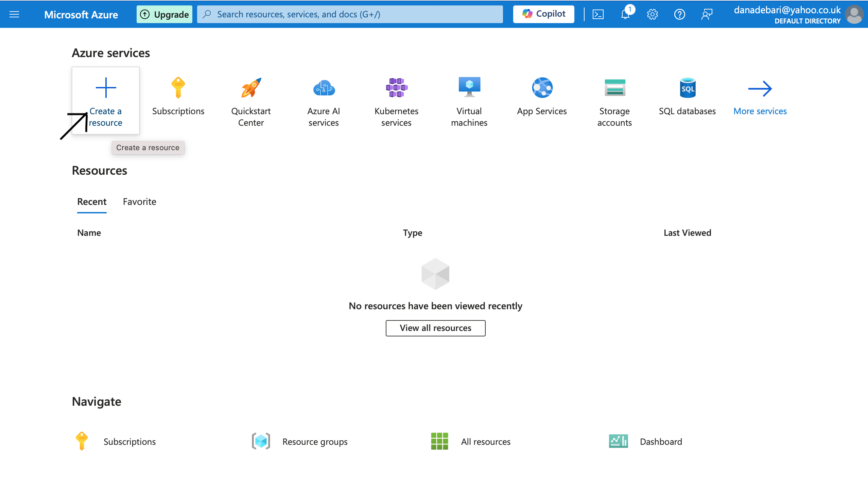
Task: Switch to the Favorite tab
Action: tap(139, 202)
